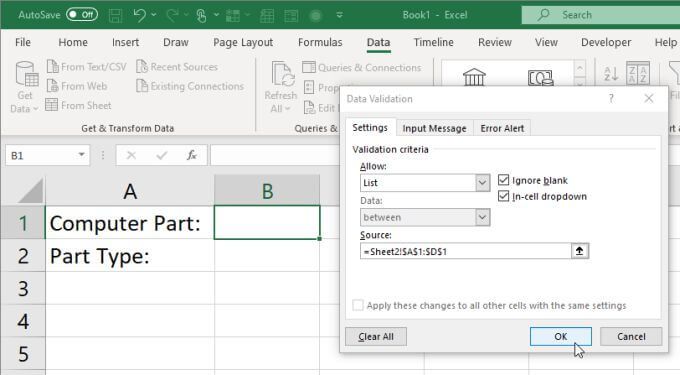
Task: Click the Touch/Mouse mode icon
Action: [x=201, y=16]
